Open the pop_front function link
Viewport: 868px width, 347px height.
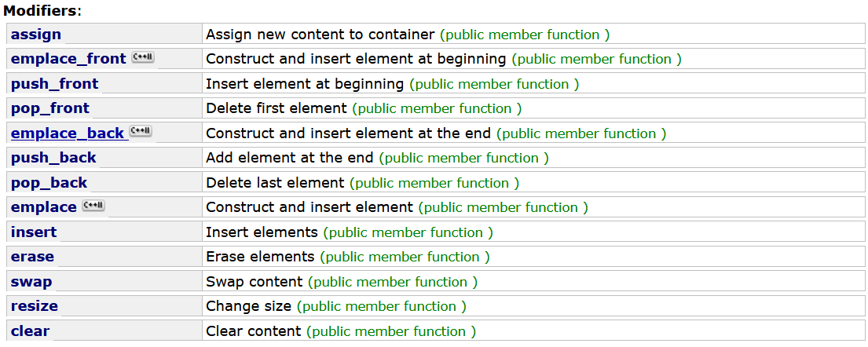click(50, 108)
